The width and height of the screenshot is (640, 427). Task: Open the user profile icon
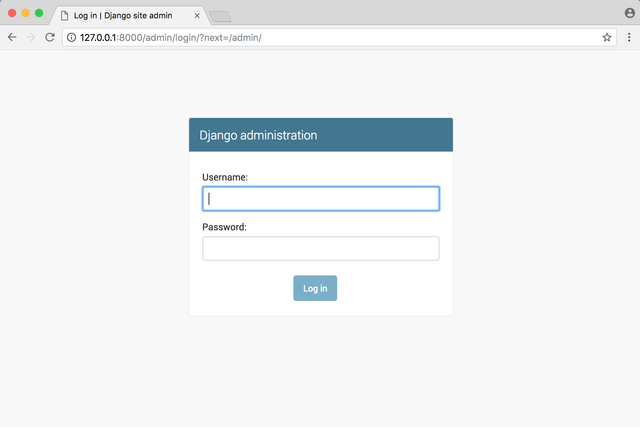tap(630, 13)
